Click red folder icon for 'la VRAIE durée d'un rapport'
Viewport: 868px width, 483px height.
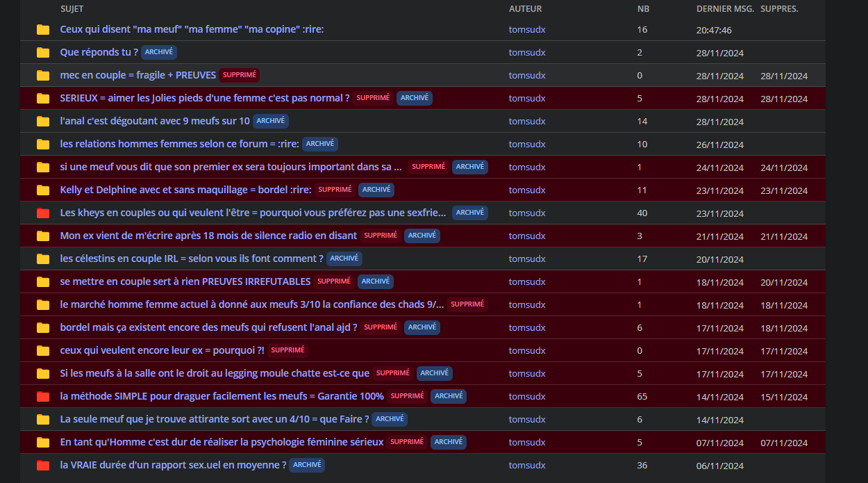pyautogui.click(x=43, y=465)
